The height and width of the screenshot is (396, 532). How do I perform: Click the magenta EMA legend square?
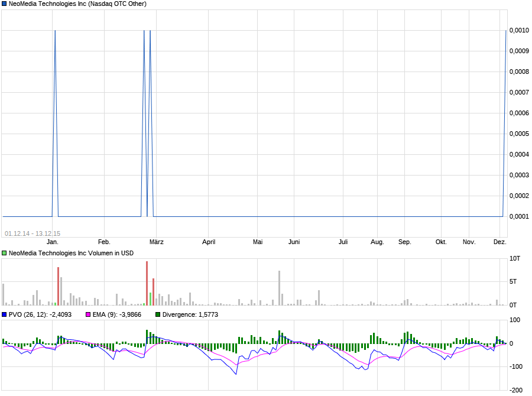(88, 314)
